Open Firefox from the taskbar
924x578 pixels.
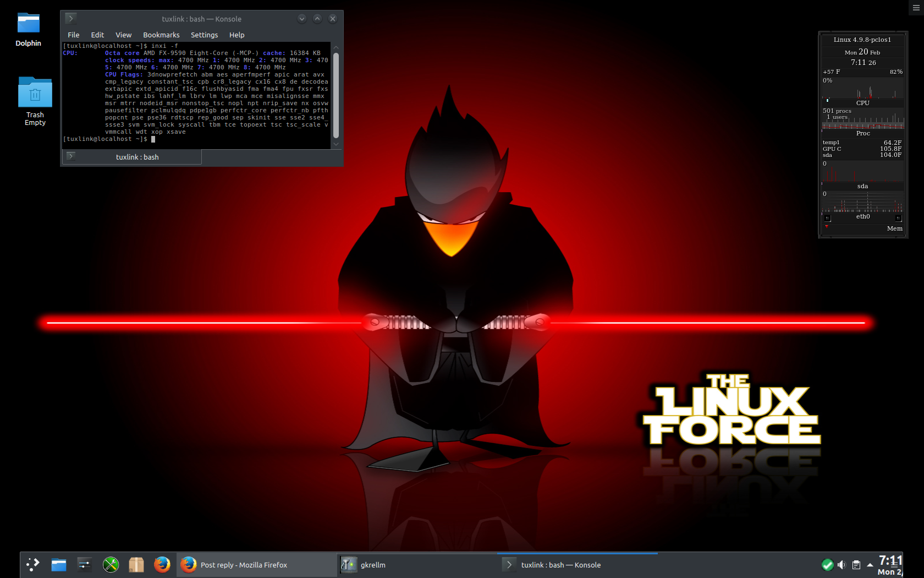(162, 564)
